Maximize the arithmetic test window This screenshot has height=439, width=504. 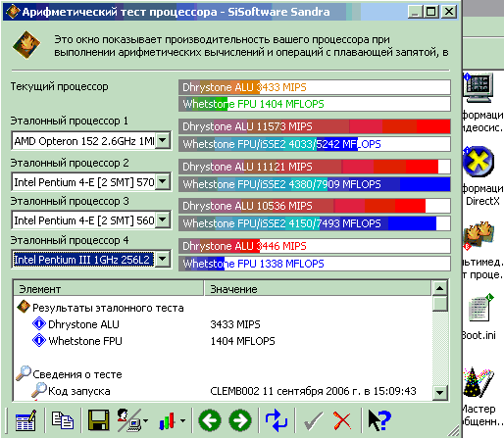point(431,12)
